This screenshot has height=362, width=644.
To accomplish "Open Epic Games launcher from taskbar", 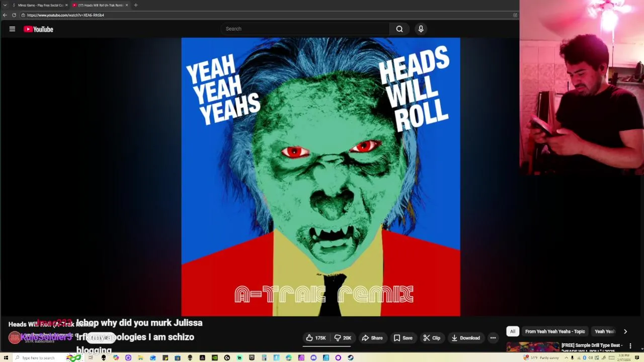I will (x=252, y=357).
